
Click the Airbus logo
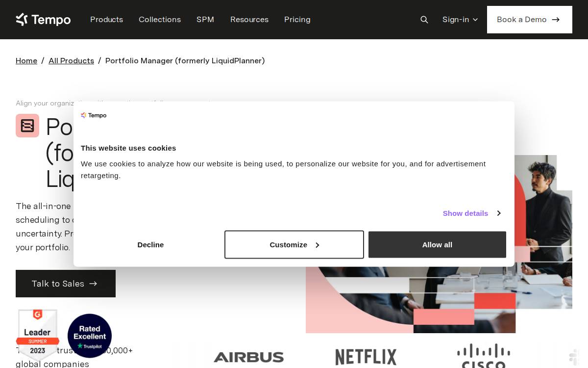[248, 357]
